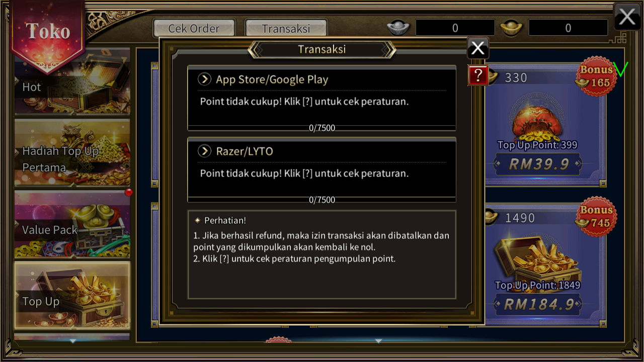Select the Top Up category
This screenshot has height=362, width=644.
click(x=72, y=295)
